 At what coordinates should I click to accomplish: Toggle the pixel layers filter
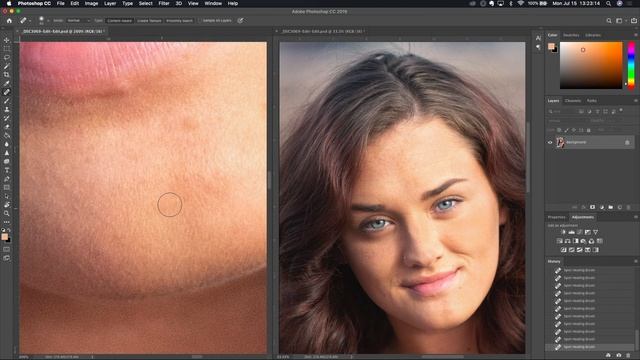click(x=581, y=111)
